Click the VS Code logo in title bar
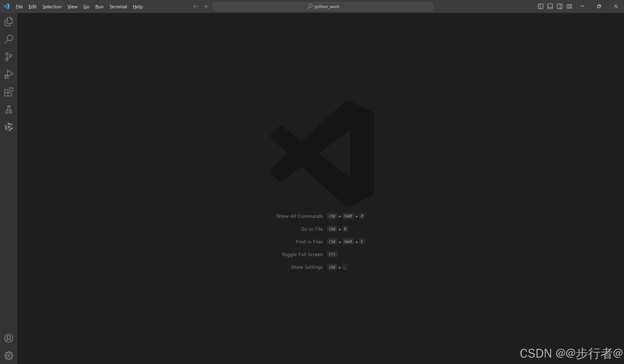Viewport: 624px width, 364px height. (6, 6)
